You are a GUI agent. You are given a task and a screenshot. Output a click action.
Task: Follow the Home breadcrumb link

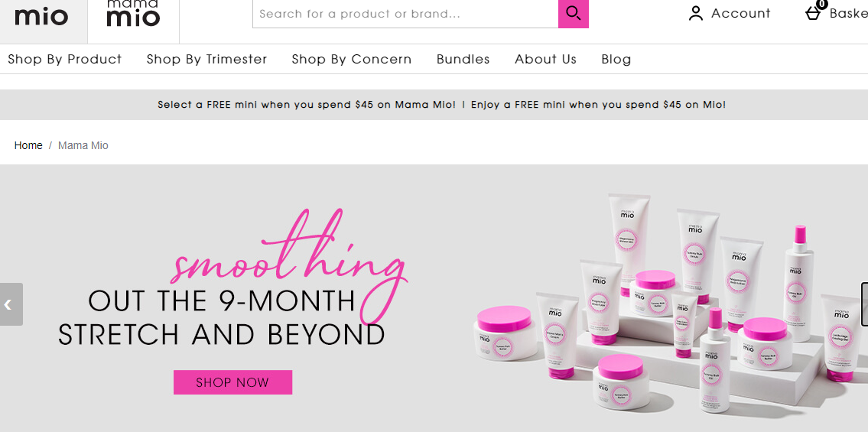tap(28, 145)
